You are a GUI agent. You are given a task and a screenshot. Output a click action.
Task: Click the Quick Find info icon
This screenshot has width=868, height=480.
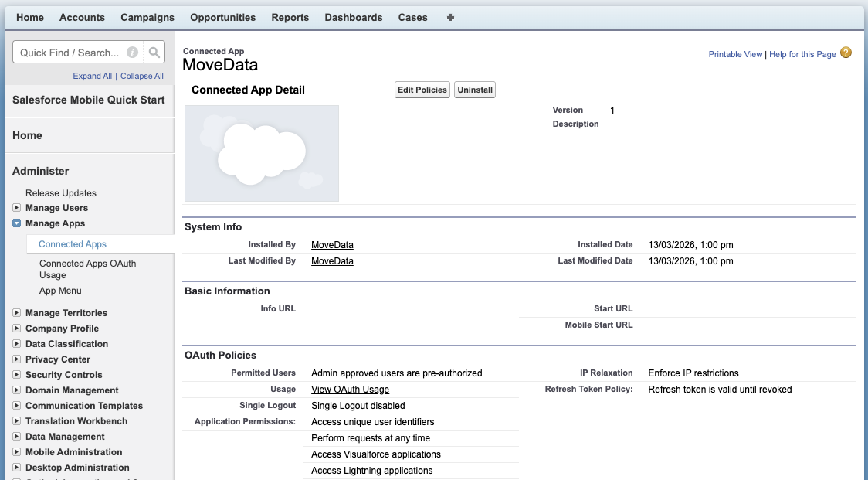(133, 53)
